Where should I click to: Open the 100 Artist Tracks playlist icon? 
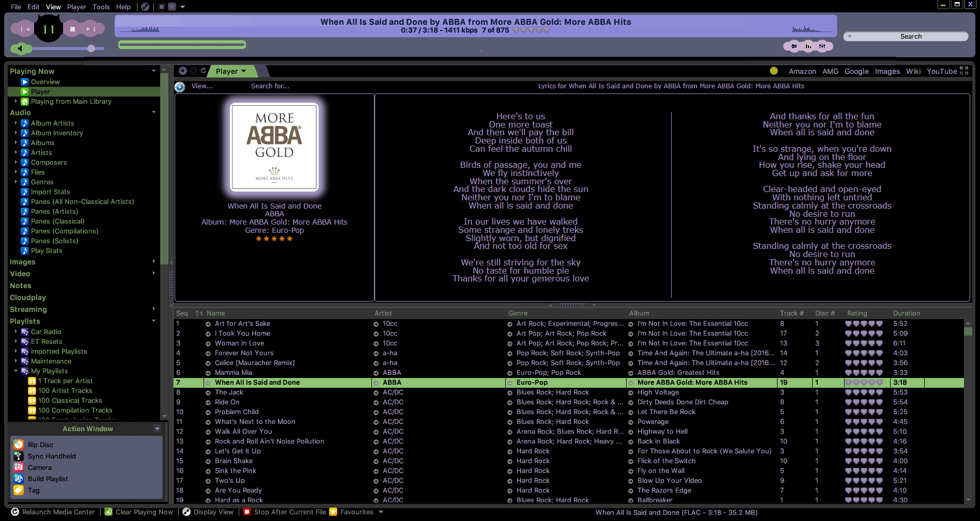32,390
